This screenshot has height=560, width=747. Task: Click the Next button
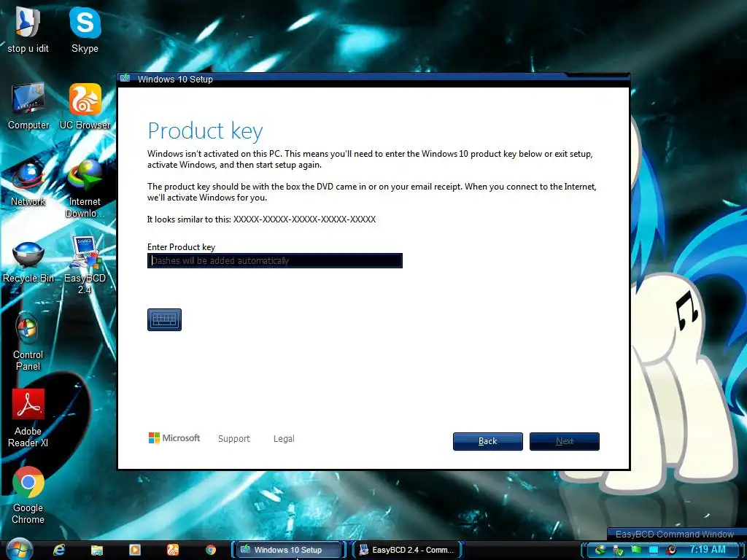point(565,441)
